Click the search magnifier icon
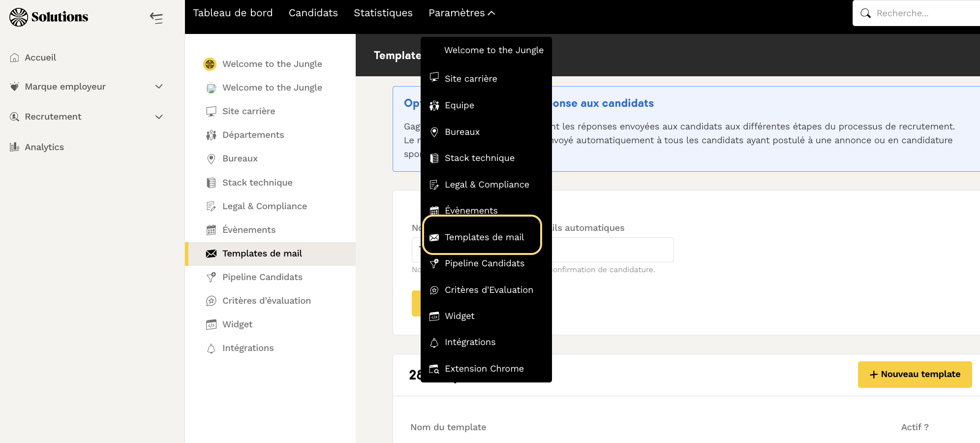Image resolution: width=980 pixels, height=443 pixels. click(x=865, y=13)
